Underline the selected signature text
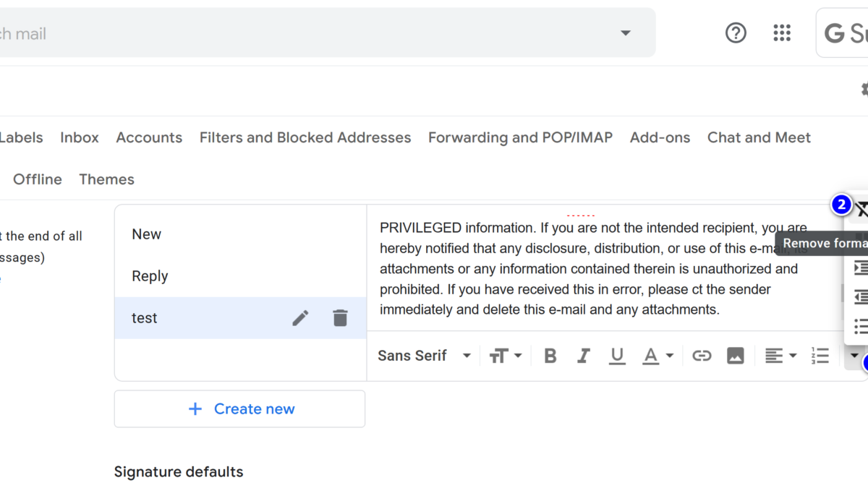The image size is (868, 488). click(x=617, y=355)
